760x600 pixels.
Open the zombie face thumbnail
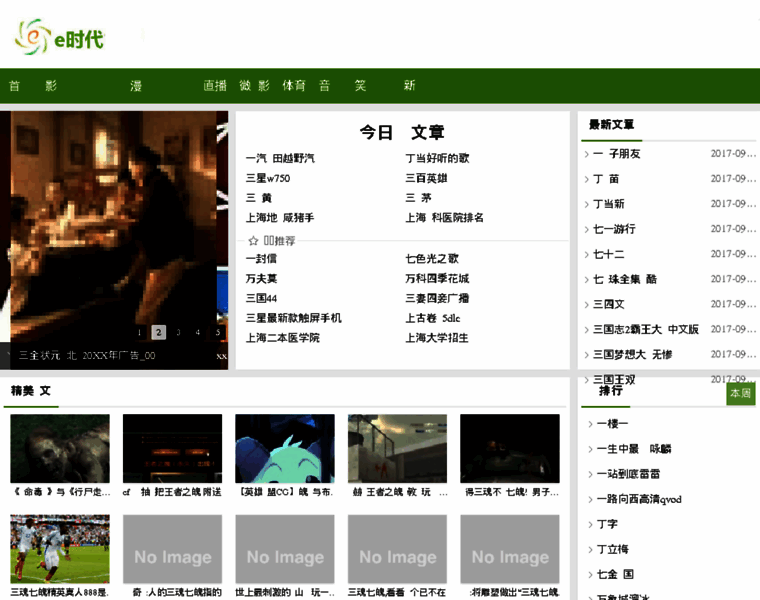[60, 448]
